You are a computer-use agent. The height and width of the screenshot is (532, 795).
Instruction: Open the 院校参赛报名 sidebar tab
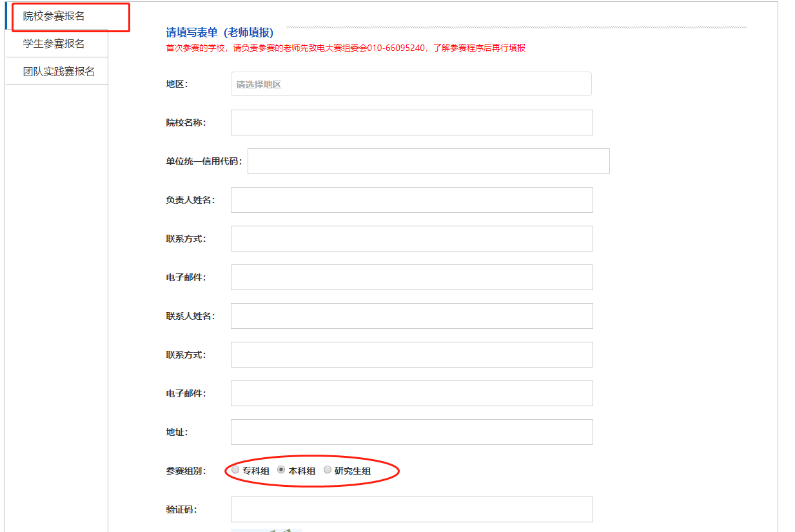pyautogui.click(x=54, y=17)
